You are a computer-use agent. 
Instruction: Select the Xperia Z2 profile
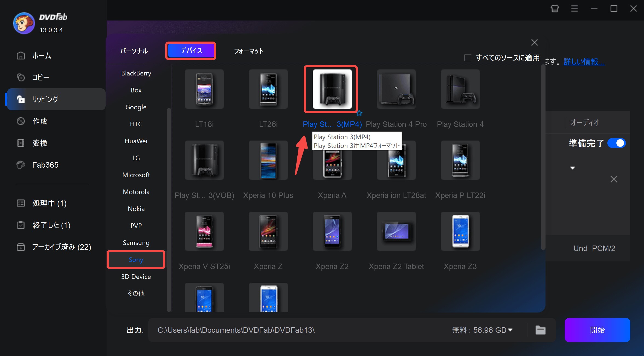click(x=332, y=231)
